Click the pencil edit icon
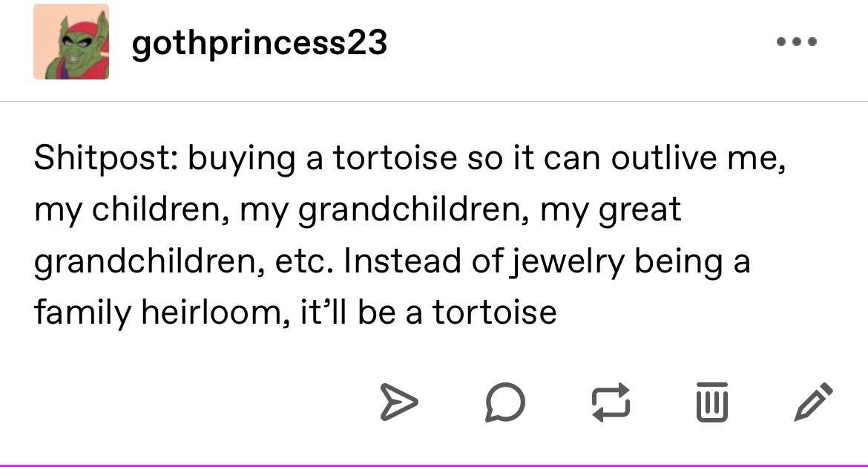This screenshot has width=868, height=467. pos(813,403)
